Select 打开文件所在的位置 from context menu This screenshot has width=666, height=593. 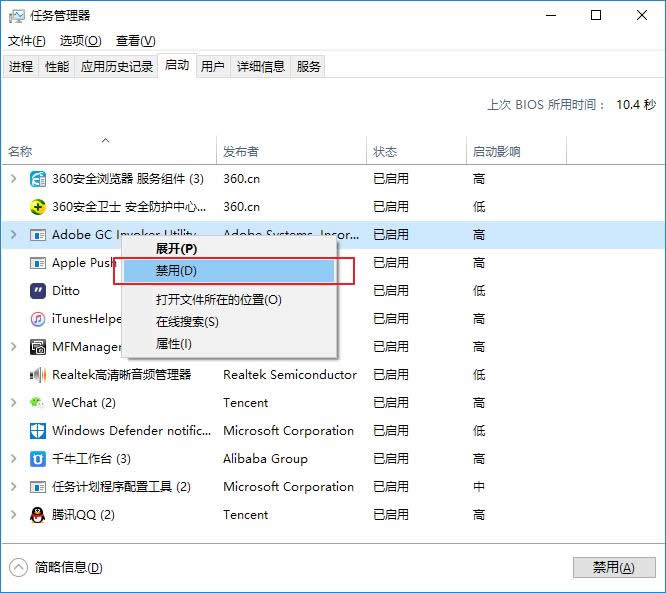pyautogui.click(x=218, y=299)
